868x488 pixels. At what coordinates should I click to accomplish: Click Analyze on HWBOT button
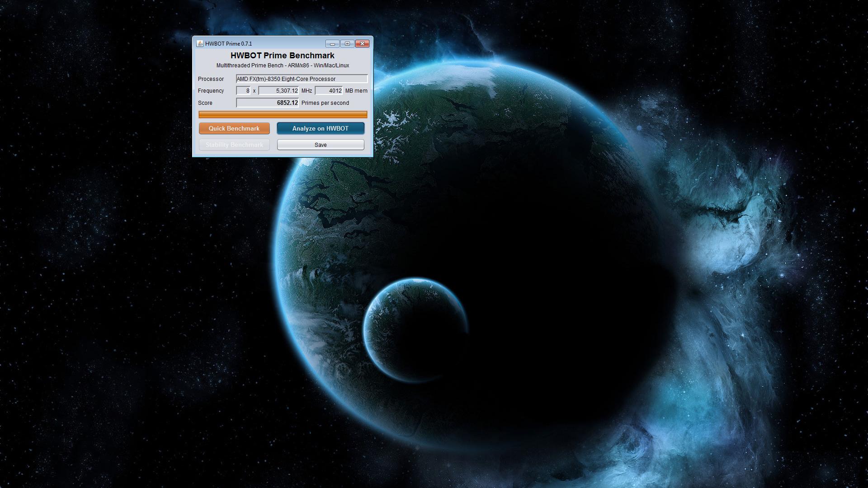[321, 128]
